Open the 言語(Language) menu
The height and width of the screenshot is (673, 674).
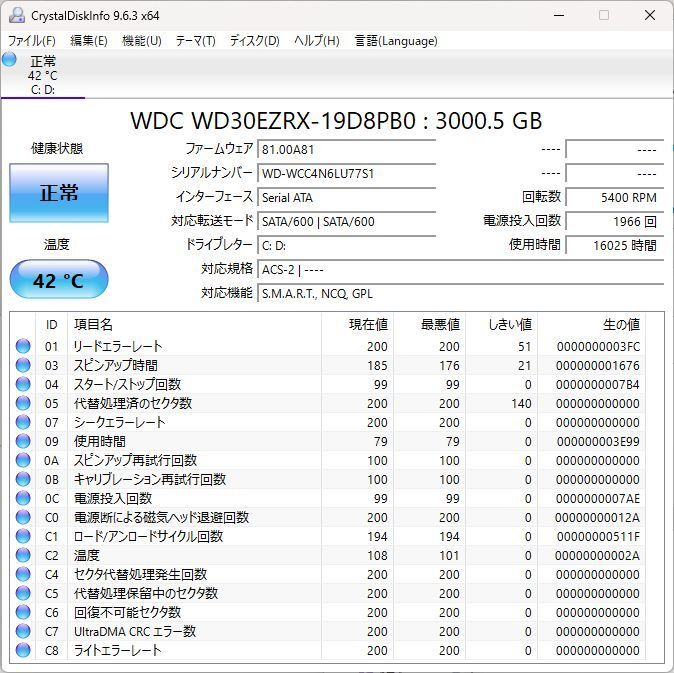(x=396, y=41)
